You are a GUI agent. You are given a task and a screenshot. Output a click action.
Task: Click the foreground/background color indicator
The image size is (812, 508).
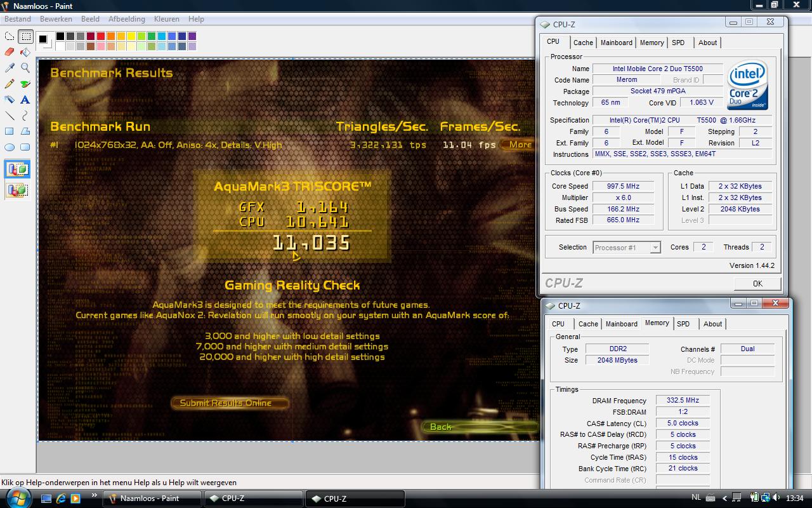(43, 41)
